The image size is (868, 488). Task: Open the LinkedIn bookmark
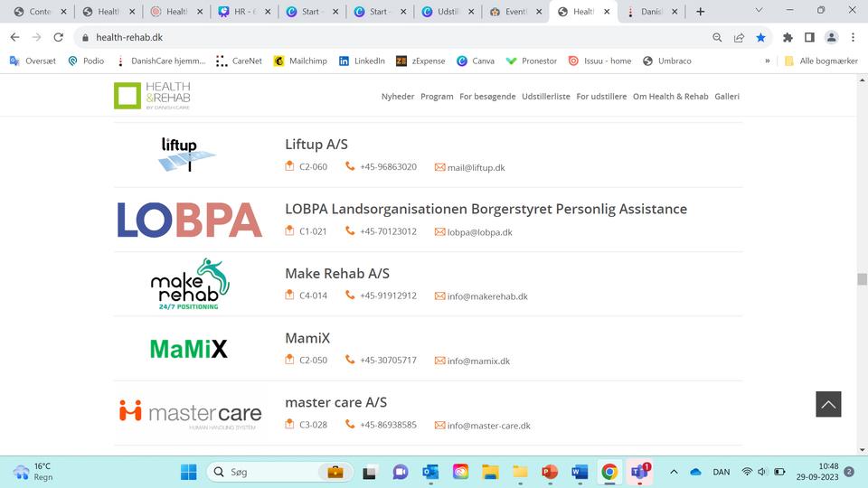(x=362, y=61)
